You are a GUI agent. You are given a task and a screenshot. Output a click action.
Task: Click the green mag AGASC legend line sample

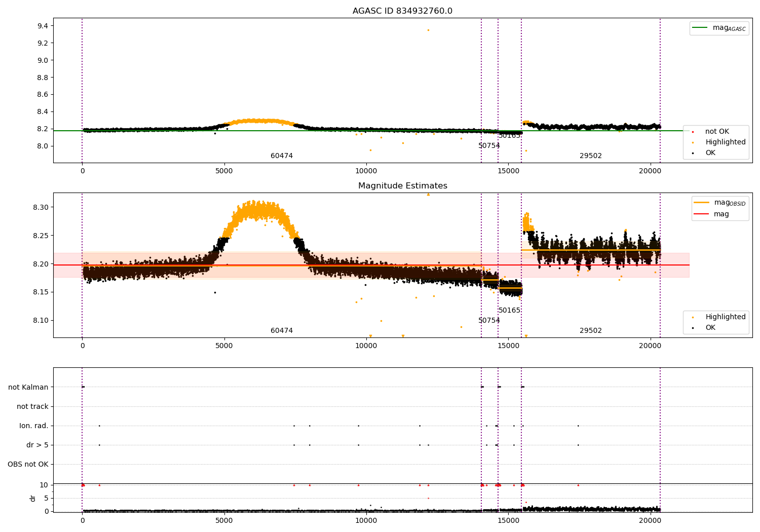point(700,28)
